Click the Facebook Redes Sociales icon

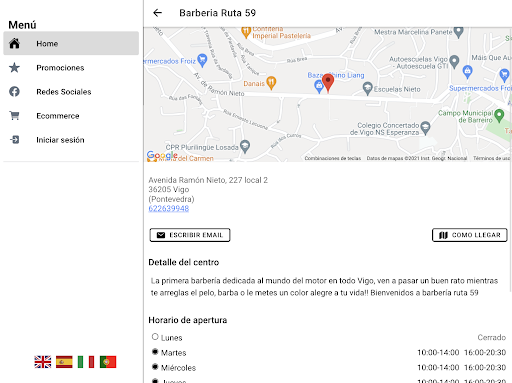click(x=14, y=92)
